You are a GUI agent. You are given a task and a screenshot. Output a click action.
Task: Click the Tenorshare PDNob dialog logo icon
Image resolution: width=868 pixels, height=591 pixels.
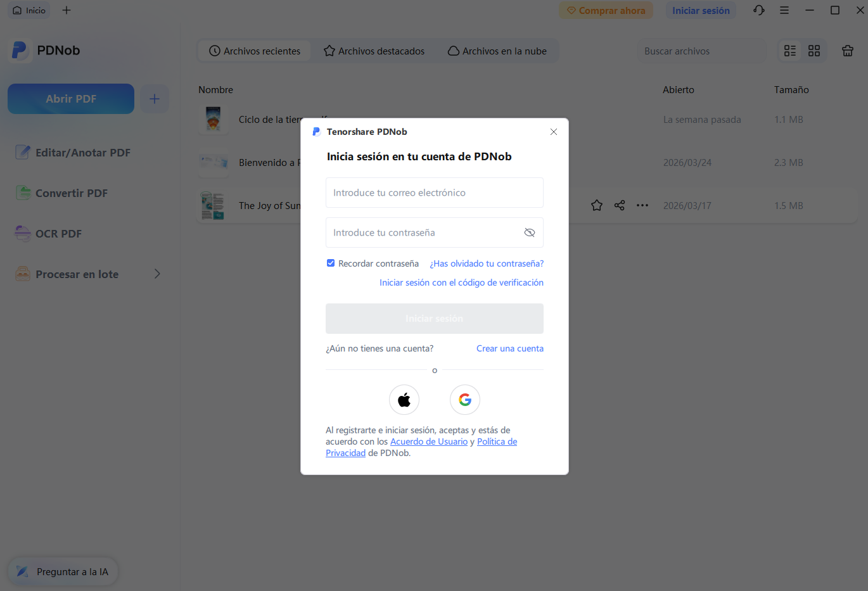click(316, 132)
